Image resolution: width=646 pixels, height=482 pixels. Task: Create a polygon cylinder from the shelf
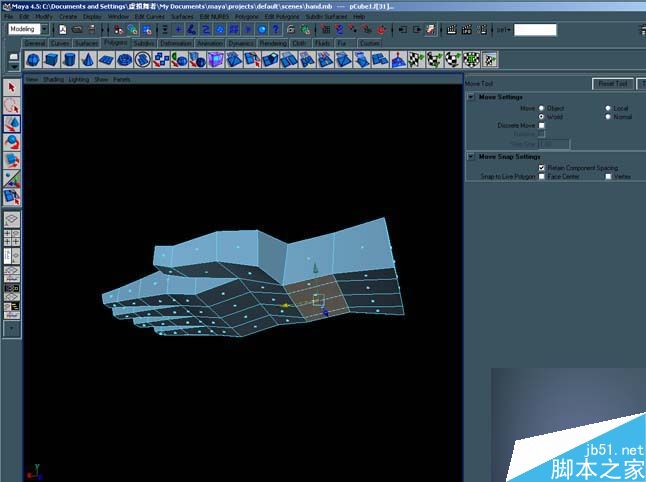point(69,59)
